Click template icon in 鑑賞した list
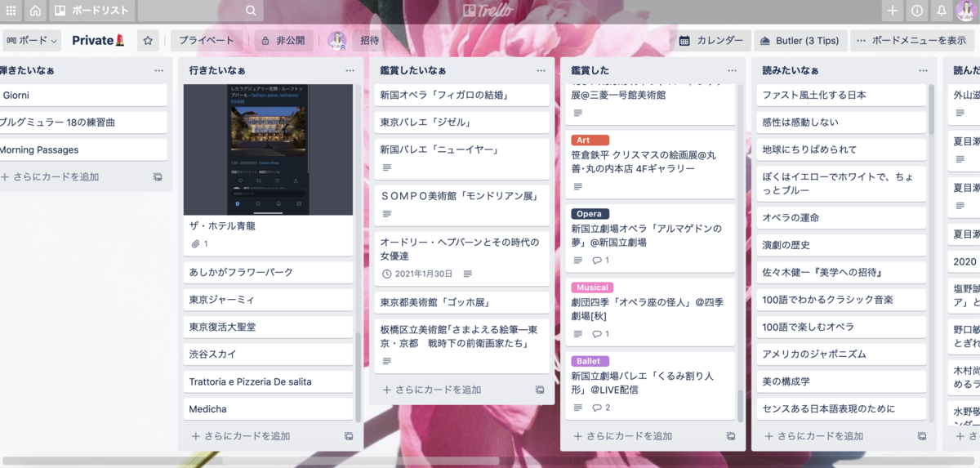The height and width of the screenshot is (468, 980). point(731,436)
